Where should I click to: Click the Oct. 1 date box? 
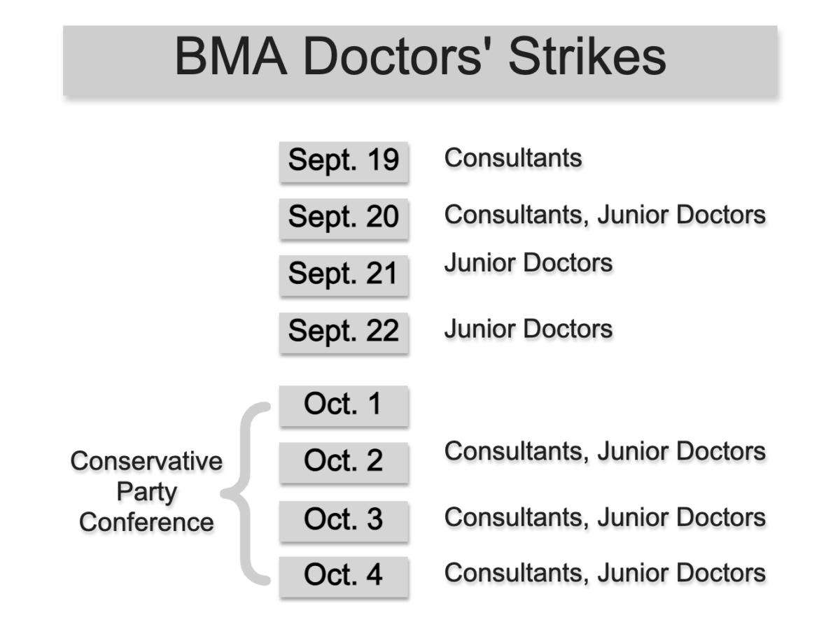click(344, 405)
